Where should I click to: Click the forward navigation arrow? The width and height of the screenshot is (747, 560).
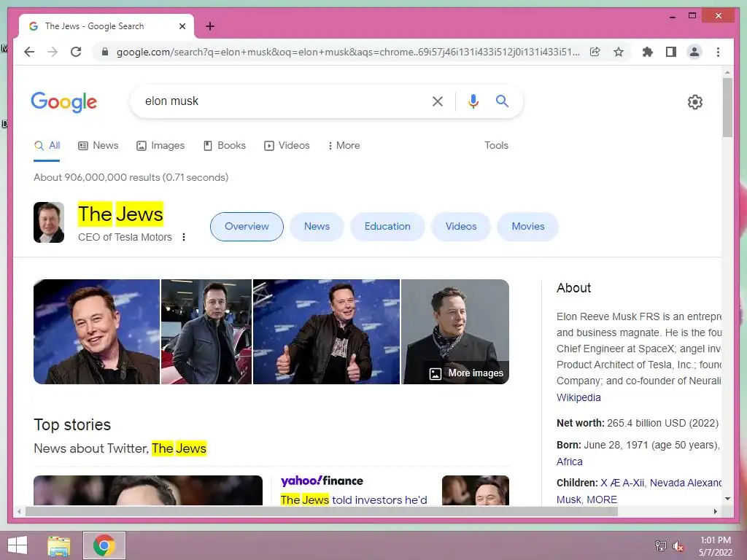coord(53,52)
